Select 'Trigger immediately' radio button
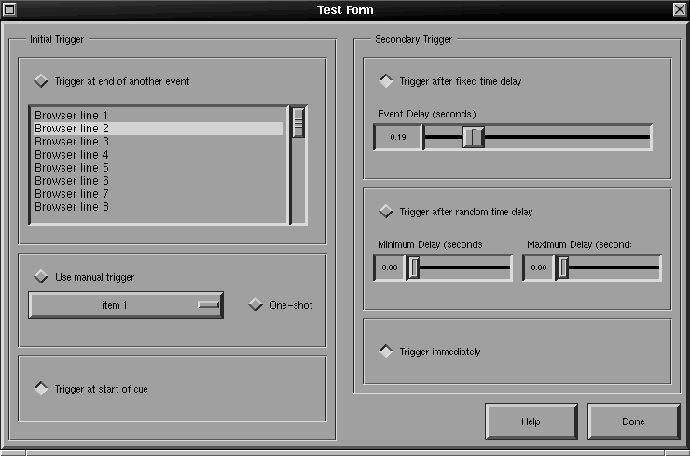Image resolution: width=690 pixels, height=456 pixels. pos(386,351)
